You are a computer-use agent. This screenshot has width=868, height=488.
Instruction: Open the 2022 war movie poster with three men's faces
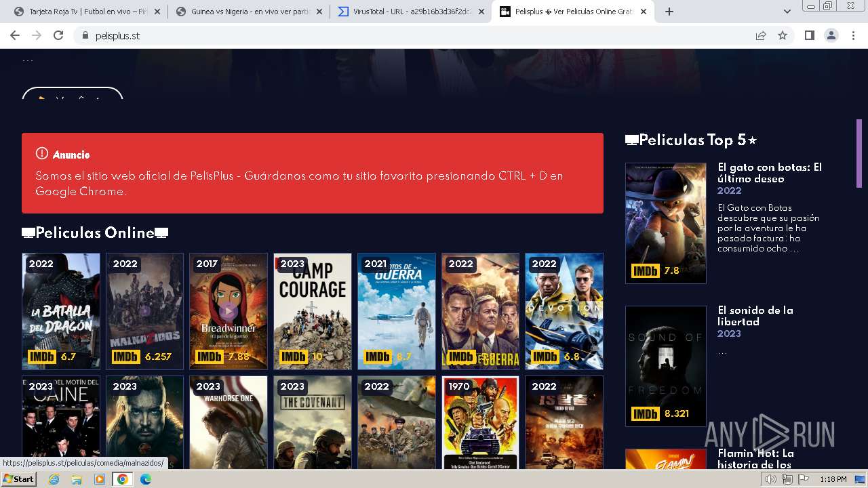click(x=480, y=311)
